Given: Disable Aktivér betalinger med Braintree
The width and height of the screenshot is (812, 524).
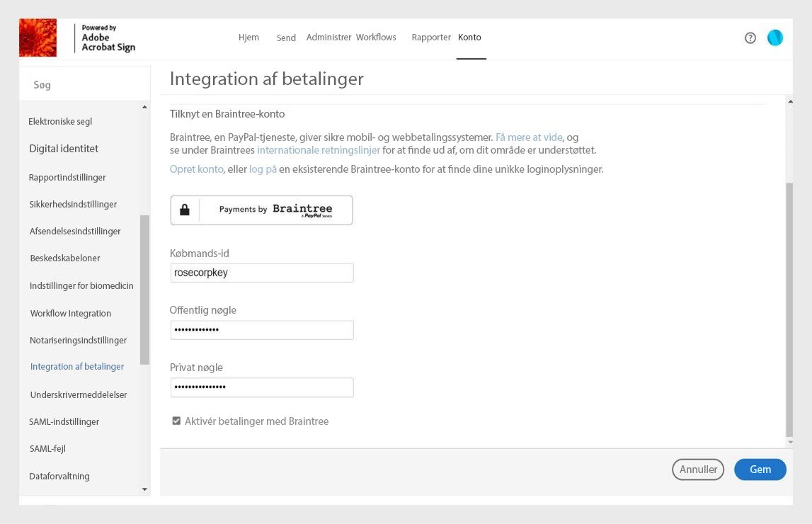Looking at the screenshot, I should 176,421.
